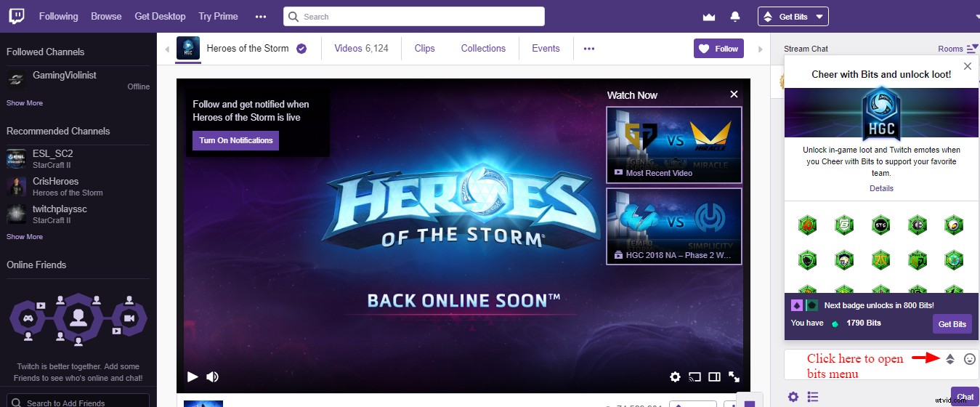980x407 pixels.
Task: Close the Cheer with Bits popup
Action: click(x=967, y=66)
